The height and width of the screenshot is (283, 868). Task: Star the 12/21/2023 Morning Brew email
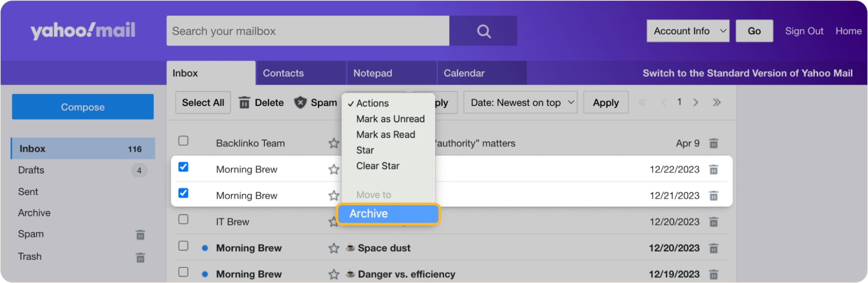pos(333,195)
